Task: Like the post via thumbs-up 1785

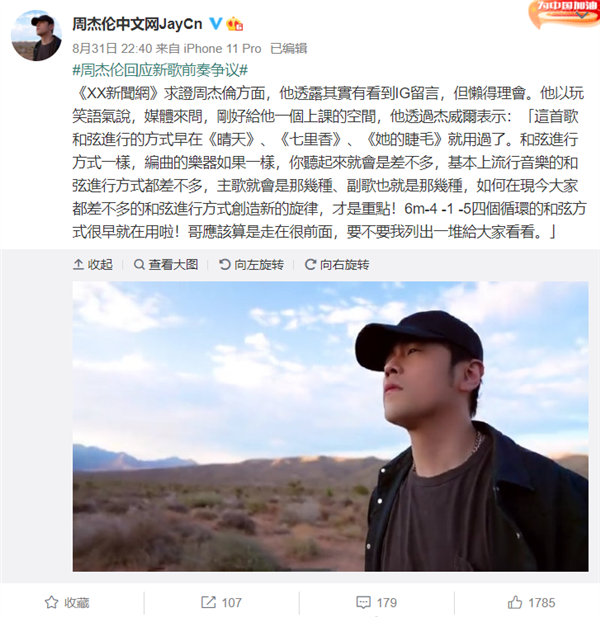Action: [531, 602]
